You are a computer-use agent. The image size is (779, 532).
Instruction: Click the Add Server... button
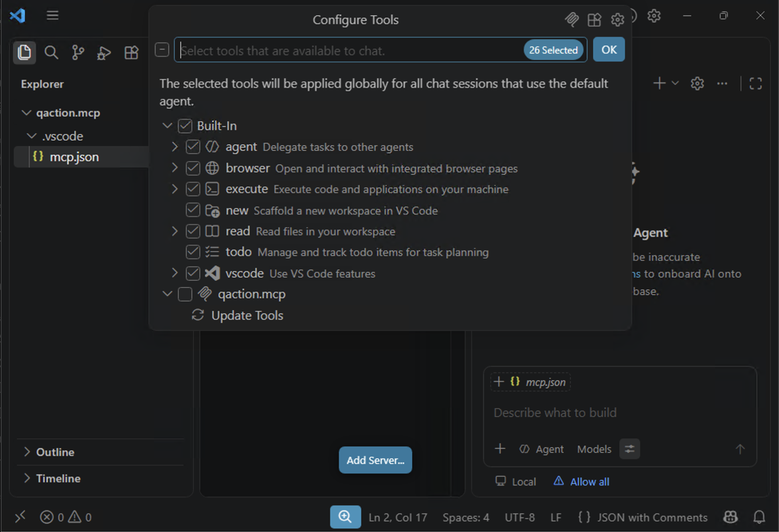(x=375, y=460)
